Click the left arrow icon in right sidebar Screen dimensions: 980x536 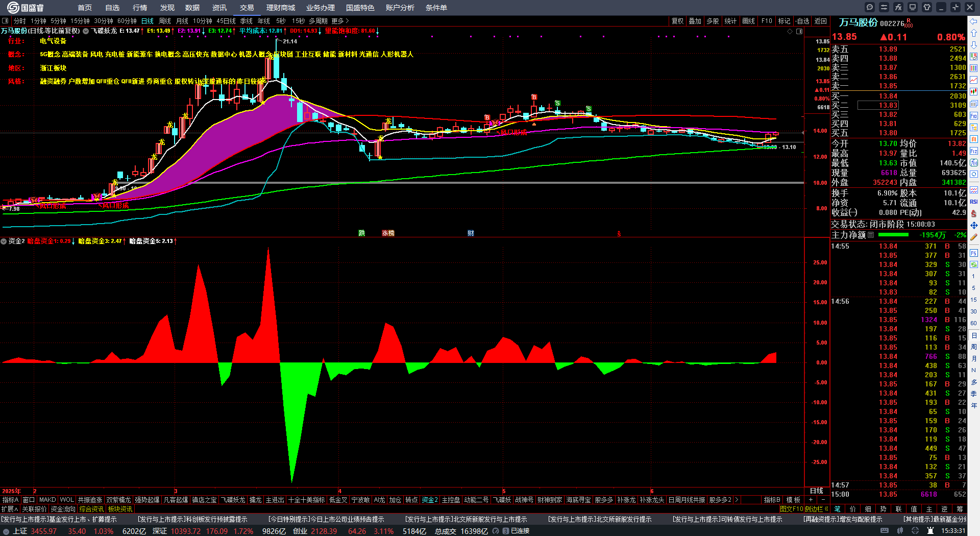coord(974,21)
